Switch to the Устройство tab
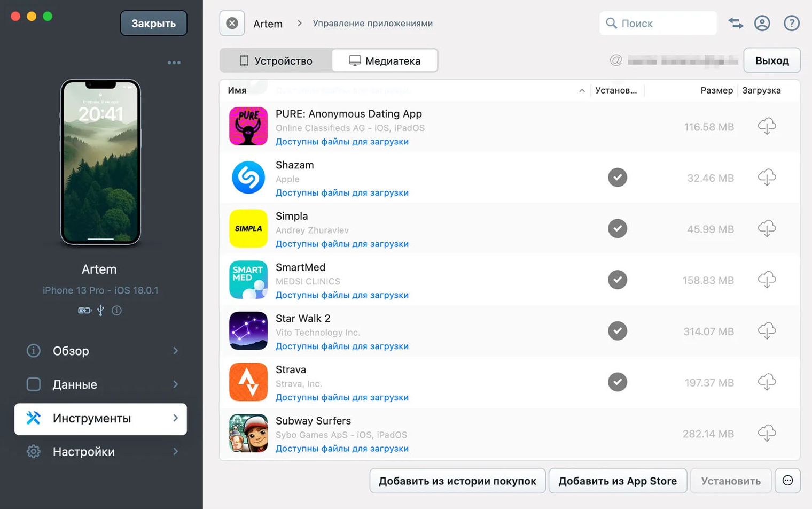This screenshot has height=509, width=812. click(276, 60)
